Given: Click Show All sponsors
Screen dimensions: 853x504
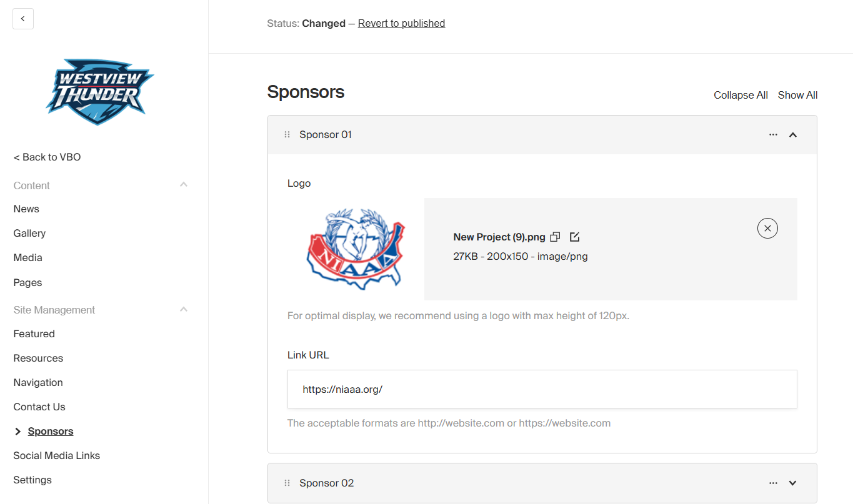Looking at the screenshot, I should click(797, 96).
